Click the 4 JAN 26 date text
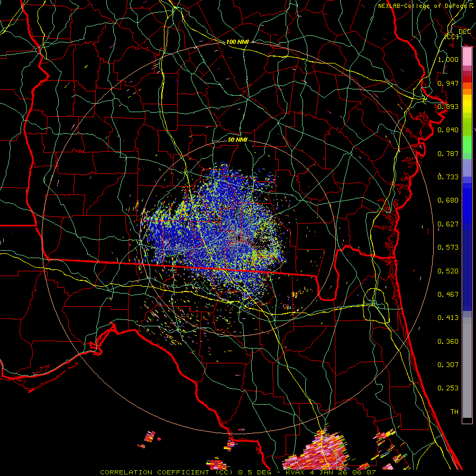Screen dimensions: 476x476 pyautogui.click(x=329, y=472)
